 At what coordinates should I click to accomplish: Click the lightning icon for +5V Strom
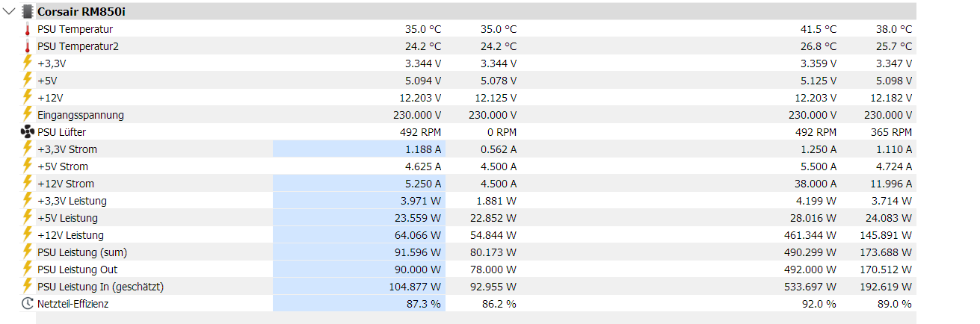tap(28, 166)
